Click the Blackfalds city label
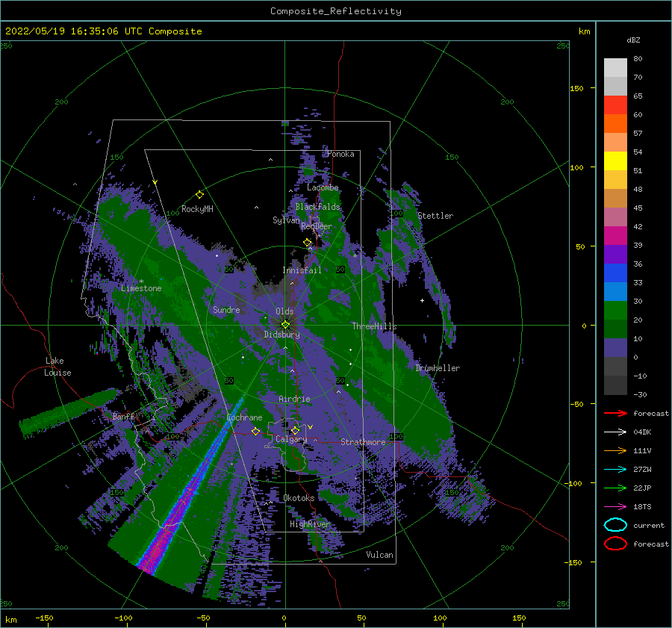 317,207
